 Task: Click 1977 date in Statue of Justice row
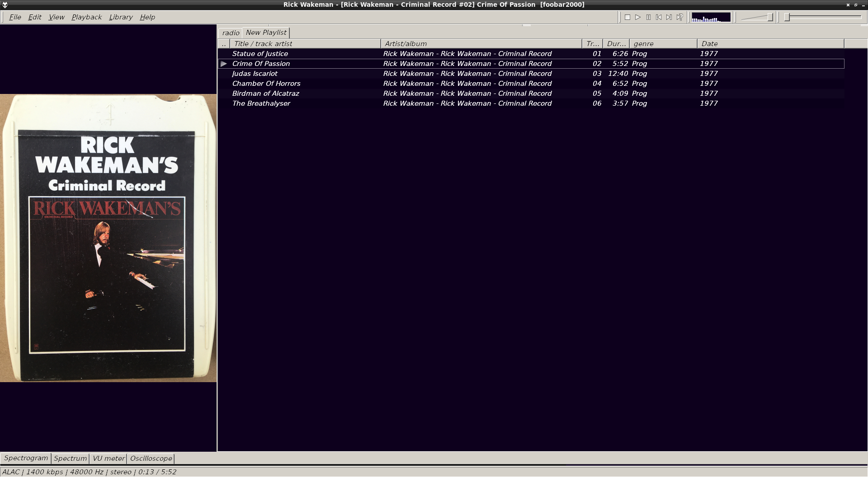pos(709,54)
